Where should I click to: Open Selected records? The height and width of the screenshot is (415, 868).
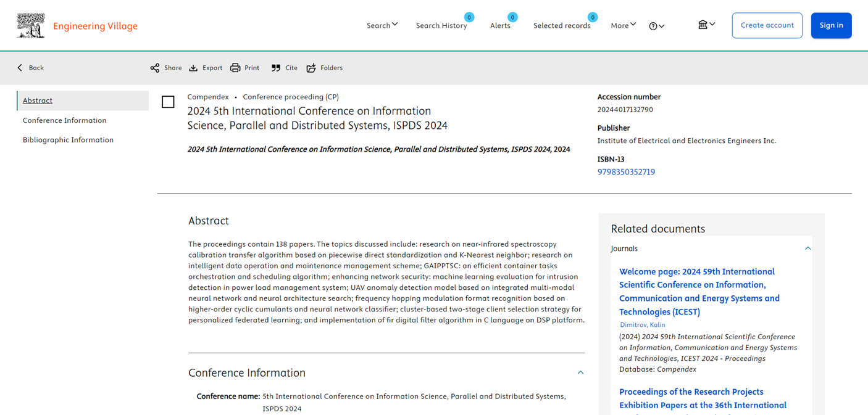[562, 26]
